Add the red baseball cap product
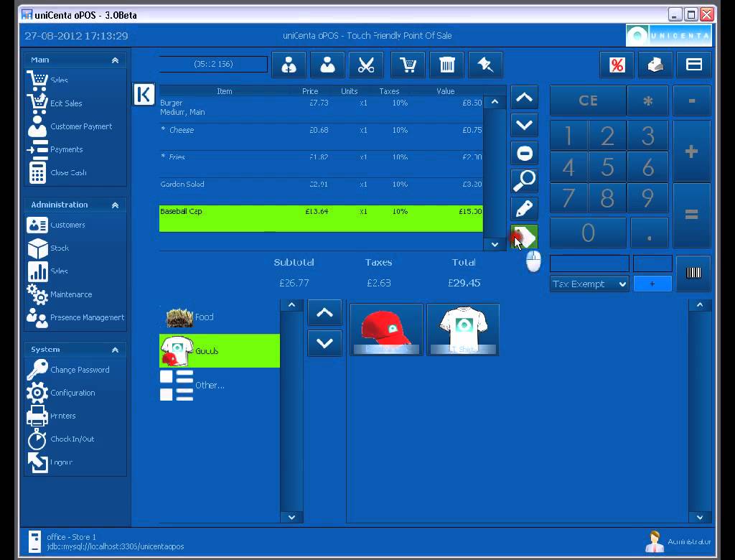The height and width of the screenshot is (560, 735). point(386,330)
